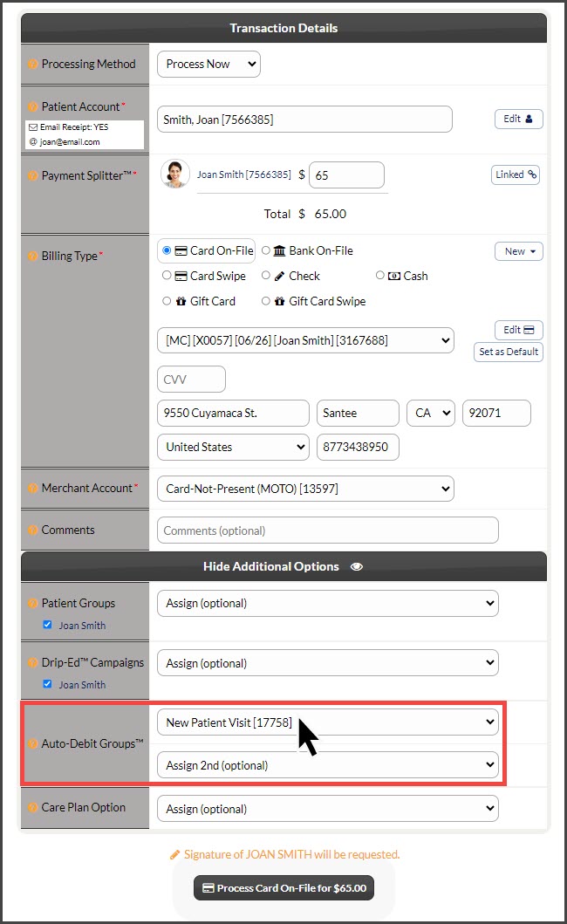This screenshot has height=924, width=567.
Task: Open New Patient Visit auto-debit dropdown
Action: tap(328, 722)
